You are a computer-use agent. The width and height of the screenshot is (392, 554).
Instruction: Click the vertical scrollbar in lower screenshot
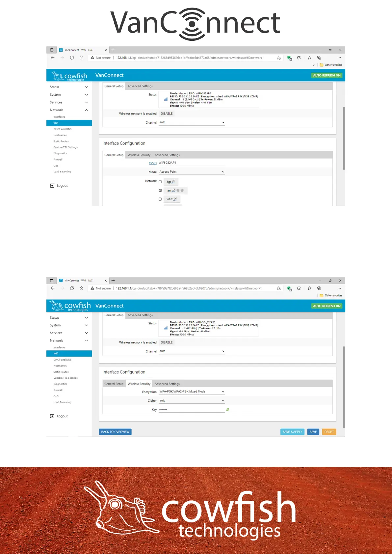pyautogui.click(x=344, y=387)
